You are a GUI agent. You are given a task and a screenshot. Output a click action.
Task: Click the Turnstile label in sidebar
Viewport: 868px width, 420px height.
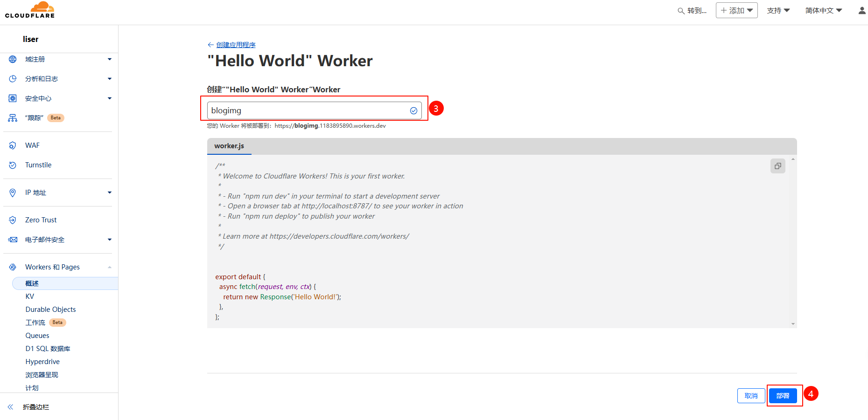[38, 165]
